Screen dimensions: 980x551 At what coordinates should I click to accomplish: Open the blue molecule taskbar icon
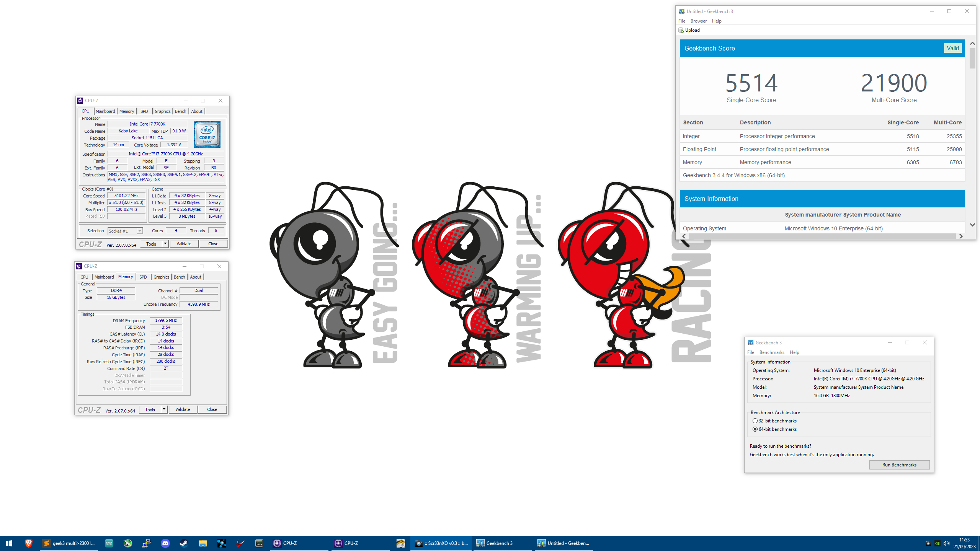click(221, 543)
